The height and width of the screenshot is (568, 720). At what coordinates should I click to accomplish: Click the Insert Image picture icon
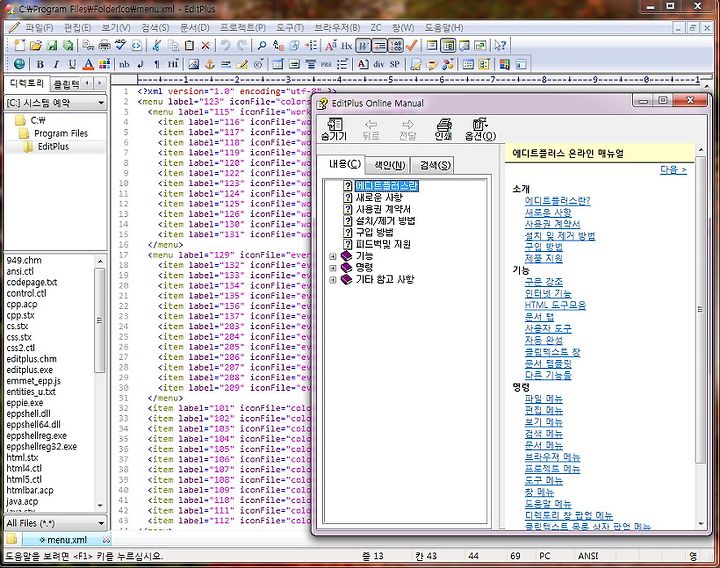pyautogui.click(x=193, y=64)
